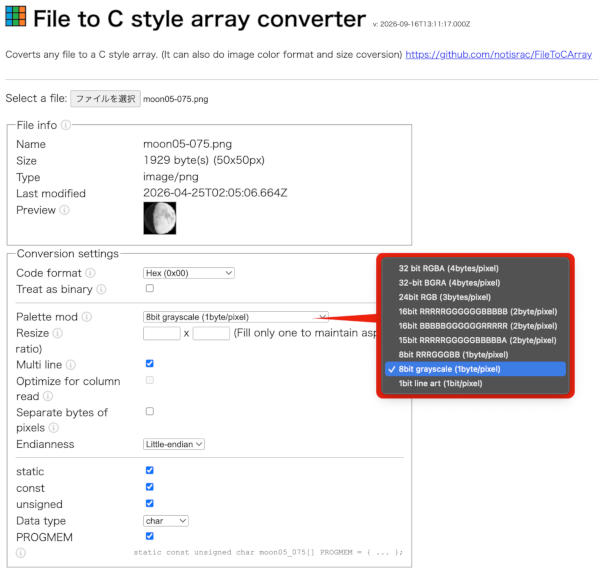This screenshot has height=575, width=600.
Task: Click the Resize width input field
Action: [161, 333]
